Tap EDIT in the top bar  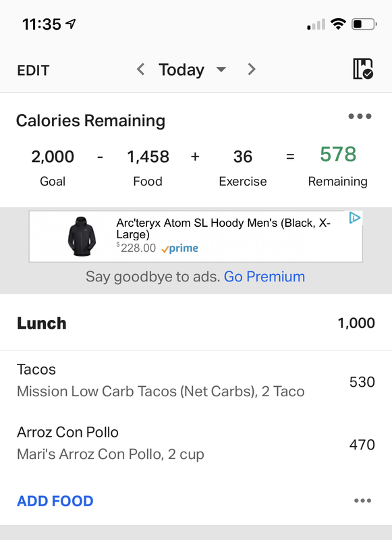click(33, 70)
